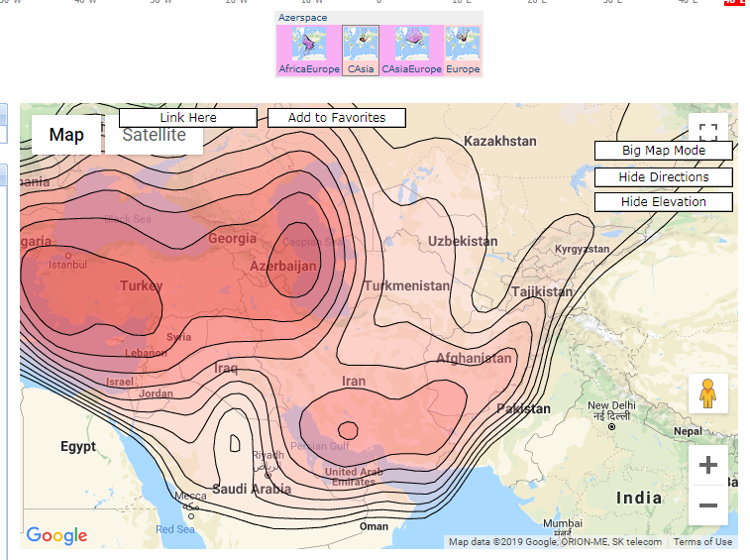This screenshot has width=750, height=560.
Task: Click the Street View pegman icon
Action: tap(708, 394)
